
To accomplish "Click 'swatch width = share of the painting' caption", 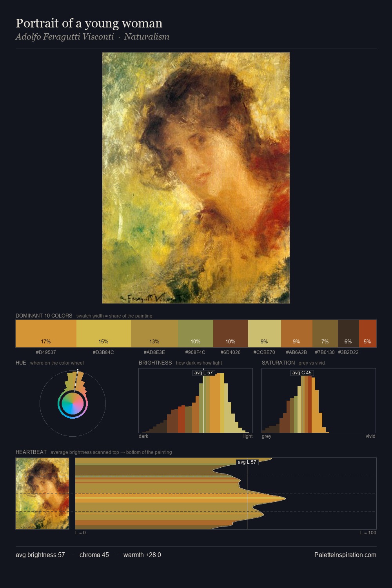I will [114, 316].
